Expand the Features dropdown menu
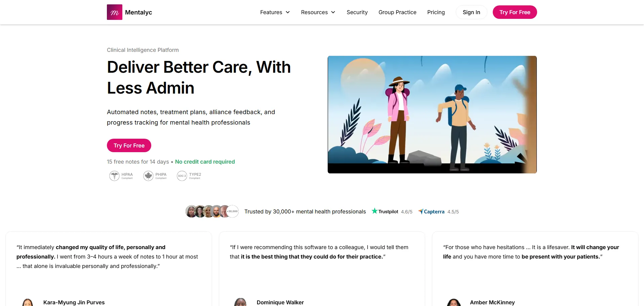This screenshot has width=644, height=306. (x=271, y=12)
